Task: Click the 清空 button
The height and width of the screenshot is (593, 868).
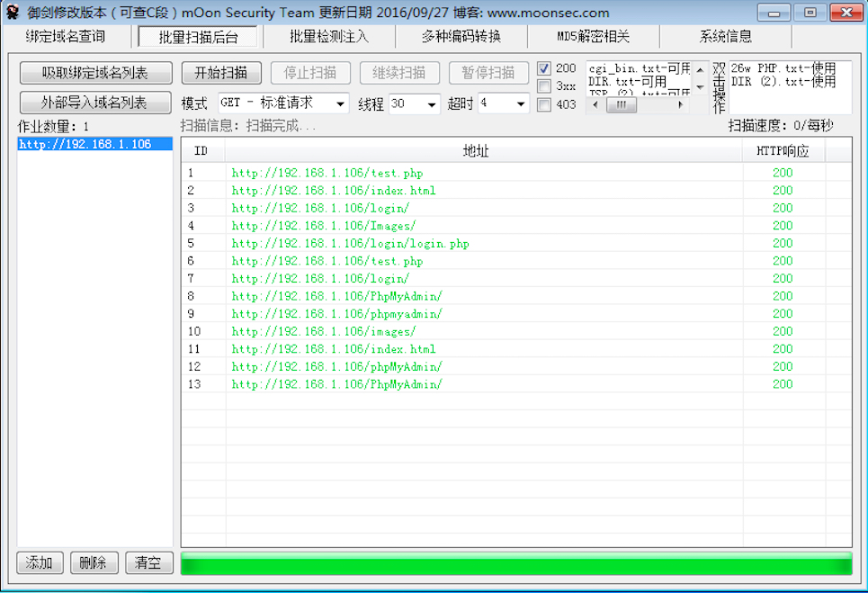Action: 148,563
